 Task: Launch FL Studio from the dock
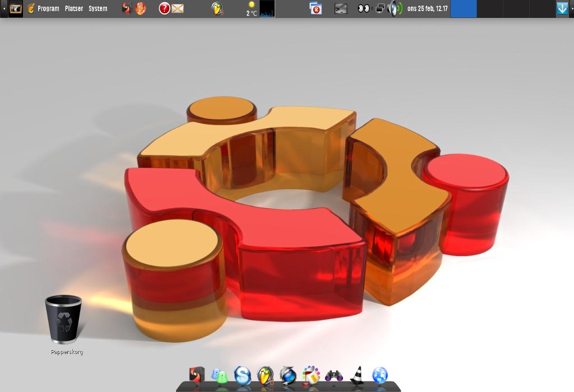265,375
